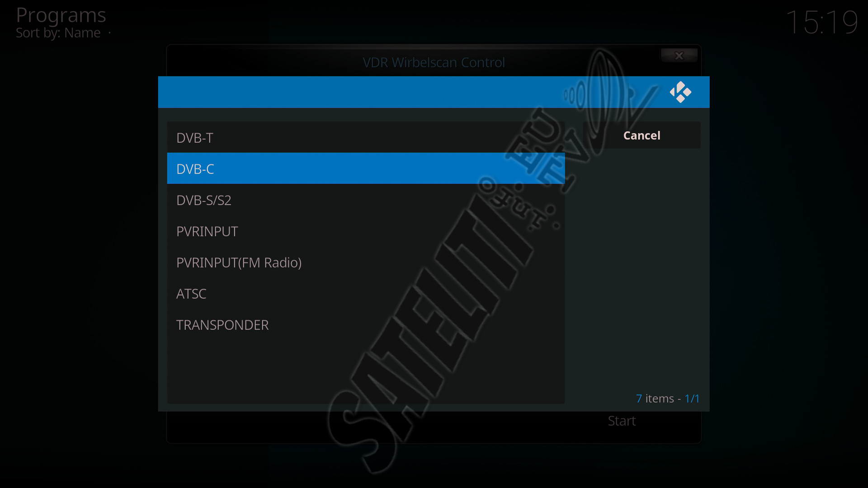Select DVB-T from the list
Viewport: 868px width, 488px height.
366,137
